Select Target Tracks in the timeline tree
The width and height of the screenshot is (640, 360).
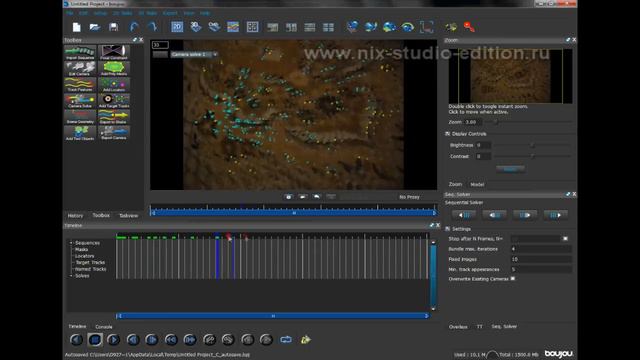[90, 262]
